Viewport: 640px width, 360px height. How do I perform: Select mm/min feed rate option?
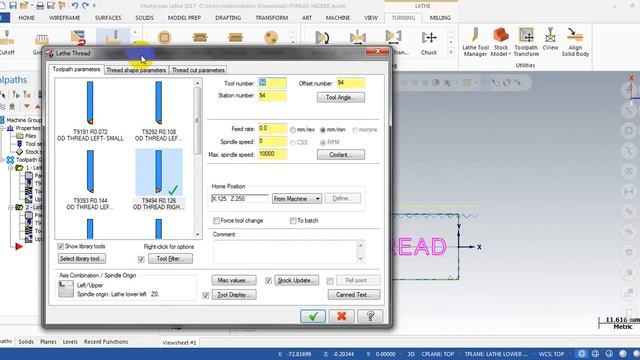(x=333, y=130)
